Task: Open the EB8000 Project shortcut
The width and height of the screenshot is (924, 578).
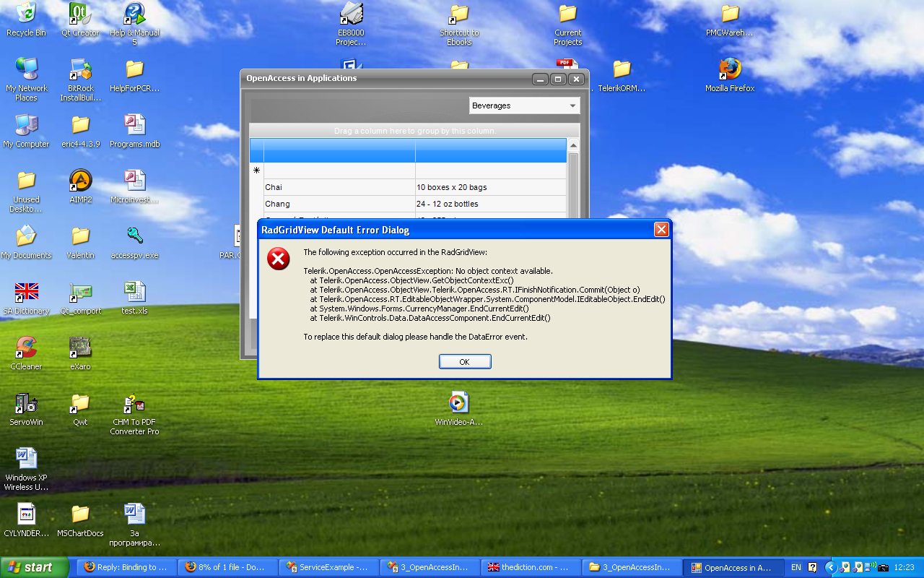Action: coord(351,24)
